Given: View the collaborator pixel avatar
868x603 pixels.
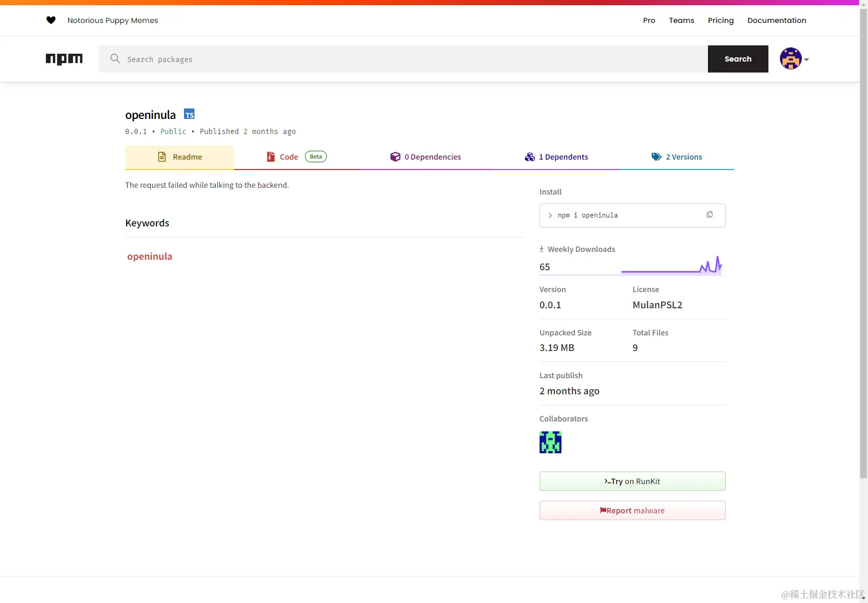Looking at the screenshot, I should coord(551,442).
